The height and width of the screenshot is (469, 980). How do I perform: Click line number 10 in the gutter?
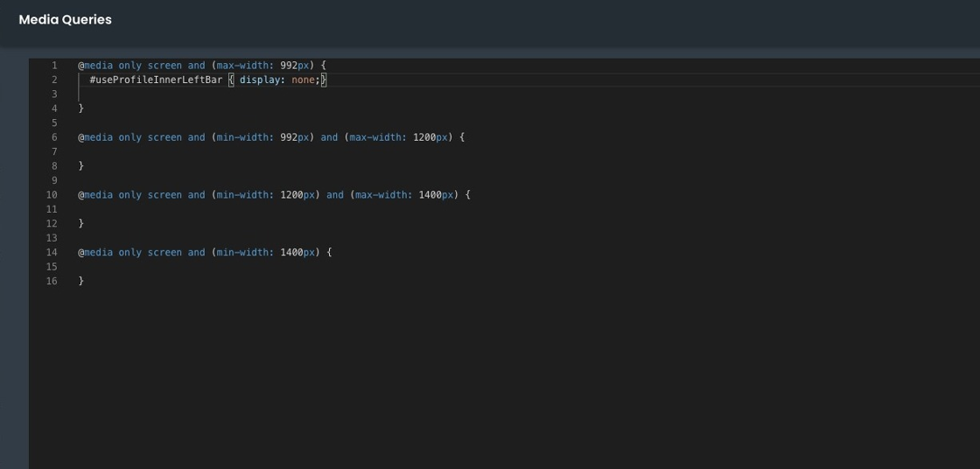pos(52,195)
